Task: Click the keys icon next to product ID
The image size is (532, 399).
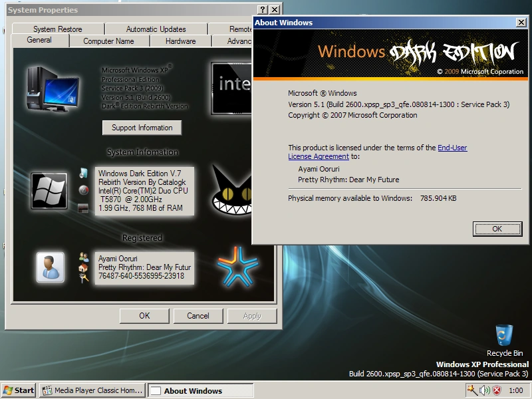Action: click(84, 278)
